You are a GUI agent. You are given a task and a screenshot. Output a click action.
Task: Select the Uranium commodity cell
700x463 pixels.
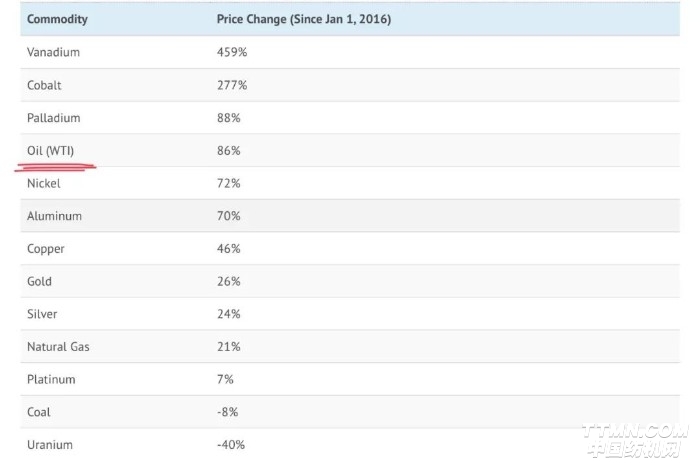click(x=49, y=445)
